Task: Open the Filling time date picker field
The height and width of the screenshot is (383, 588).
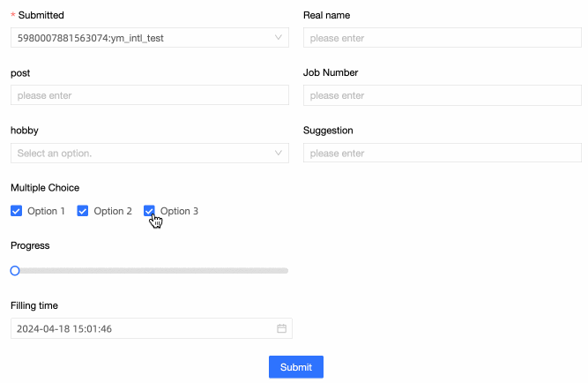Action: click(x=141, y=329)
